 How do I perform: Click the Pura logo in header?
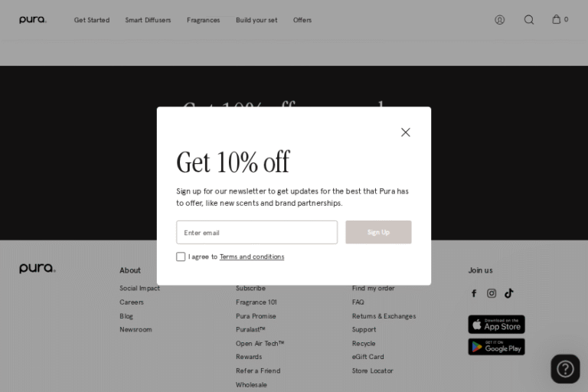33,20
